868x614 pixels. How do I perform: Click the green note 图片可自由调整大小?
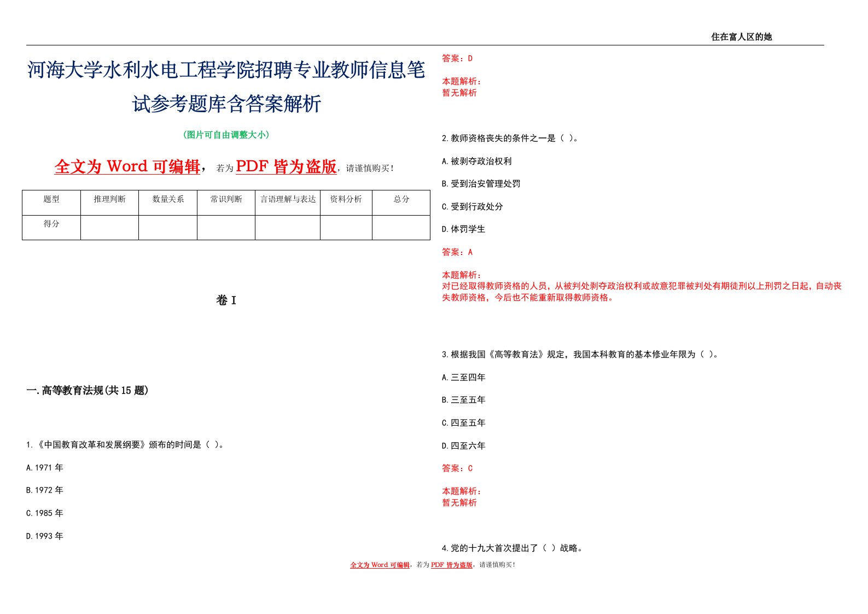(x=226, y=135)
